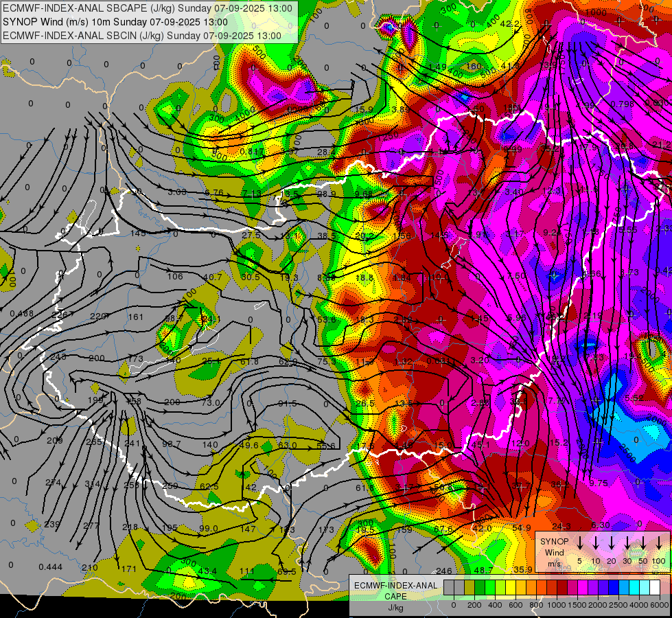Pick the dark red CAPE legend swatch
The image size is (672, 618).
(562, 588)
